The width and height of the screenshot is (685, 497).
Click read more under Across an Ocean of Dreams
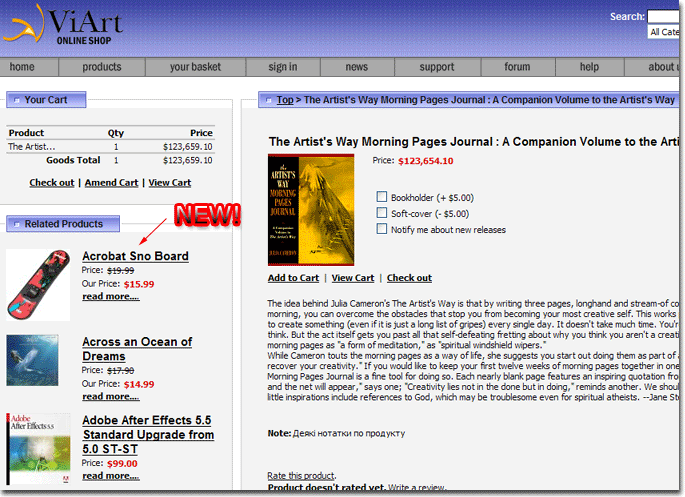click(x=111, y=397)
